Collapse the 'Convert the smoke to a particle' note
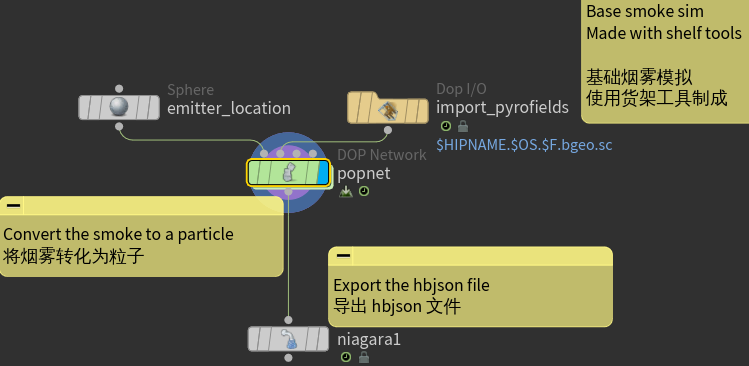The image size is (749, 366). (13, 205)
